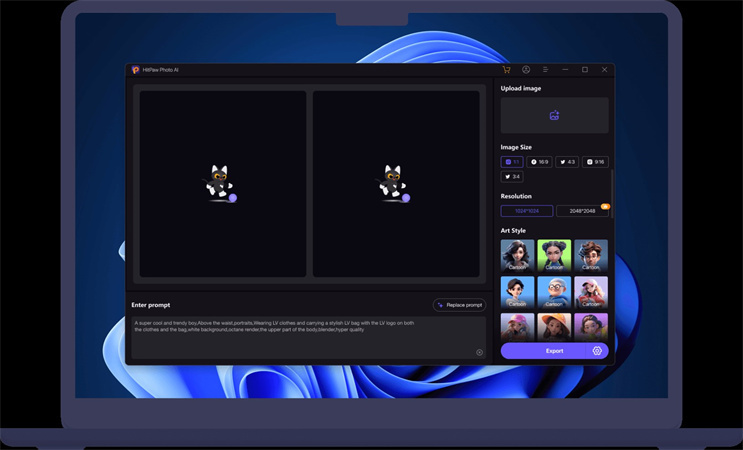Open the shopping cart icon

tap(506, 70)
